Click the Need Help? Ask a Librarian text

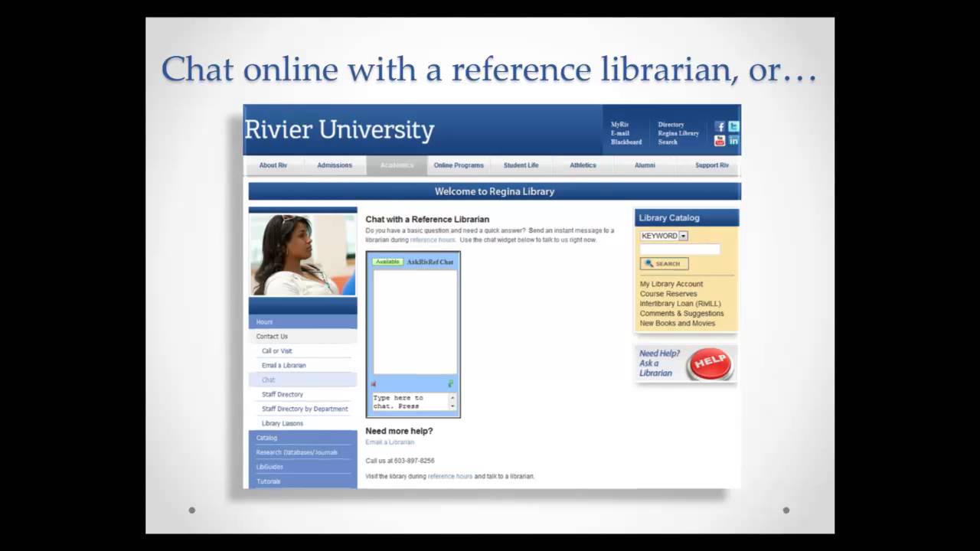tap(659, 364)
